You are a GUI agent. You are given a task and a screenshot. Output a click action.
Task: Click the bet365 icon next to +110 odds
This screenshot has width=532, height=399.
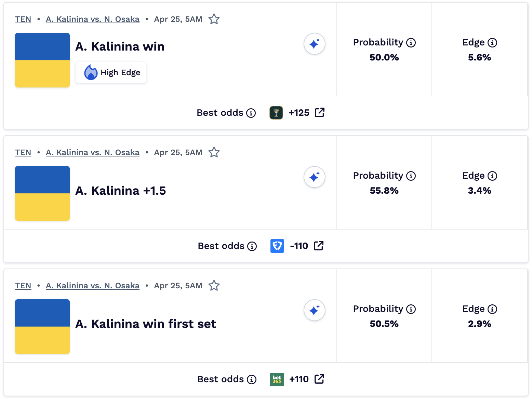276,379
